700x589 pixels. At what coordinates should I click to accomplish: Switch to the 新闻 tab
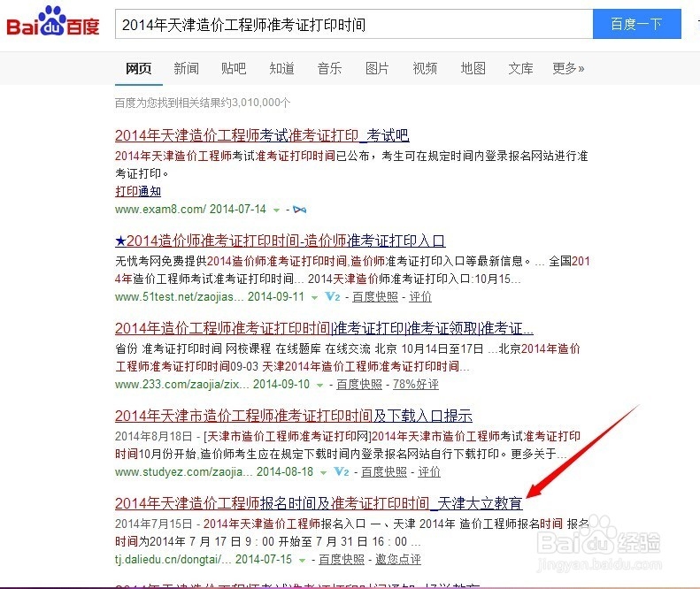coord(186,68)
